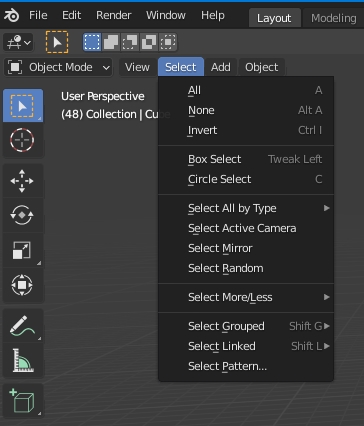This screenshot has height=426, width=364.
Task: Switch to Intersect selection mode
Action: (x=168, y=42)
